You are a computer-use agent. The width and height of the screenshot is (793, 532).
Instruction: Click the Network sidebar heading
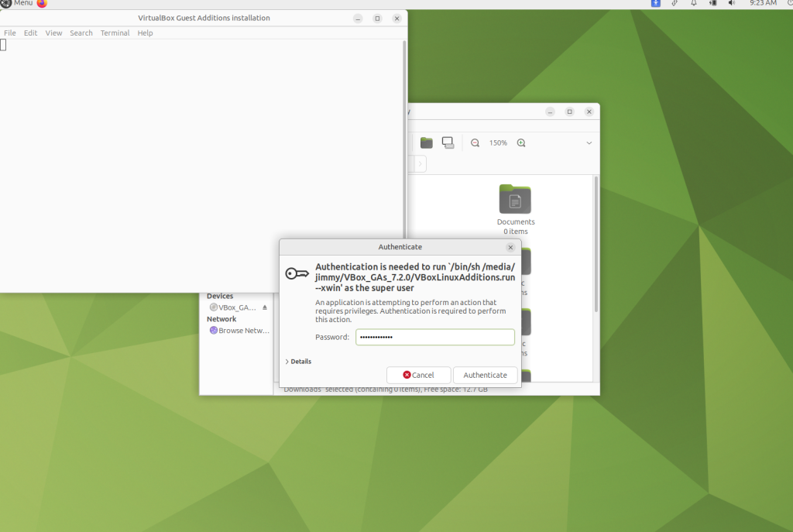click(221, 319)
